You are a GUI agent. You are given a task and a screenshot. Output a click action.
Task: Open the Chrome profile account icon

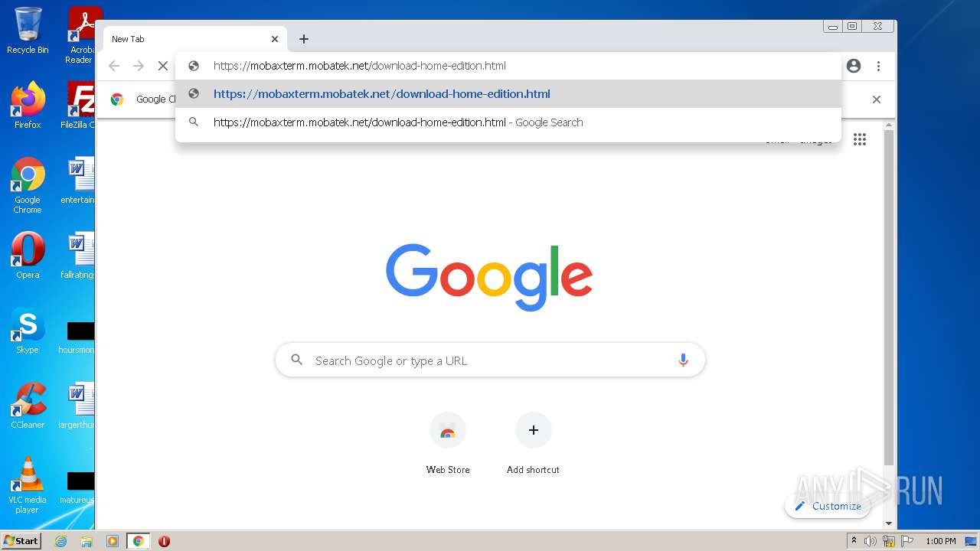854,66
